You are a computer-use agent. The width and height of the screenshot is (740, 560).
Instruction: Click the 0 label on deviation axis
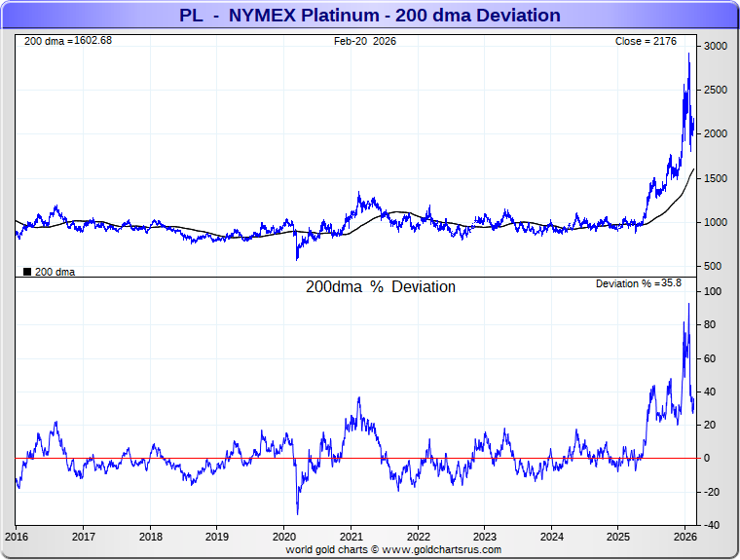(x=708, y=459)
